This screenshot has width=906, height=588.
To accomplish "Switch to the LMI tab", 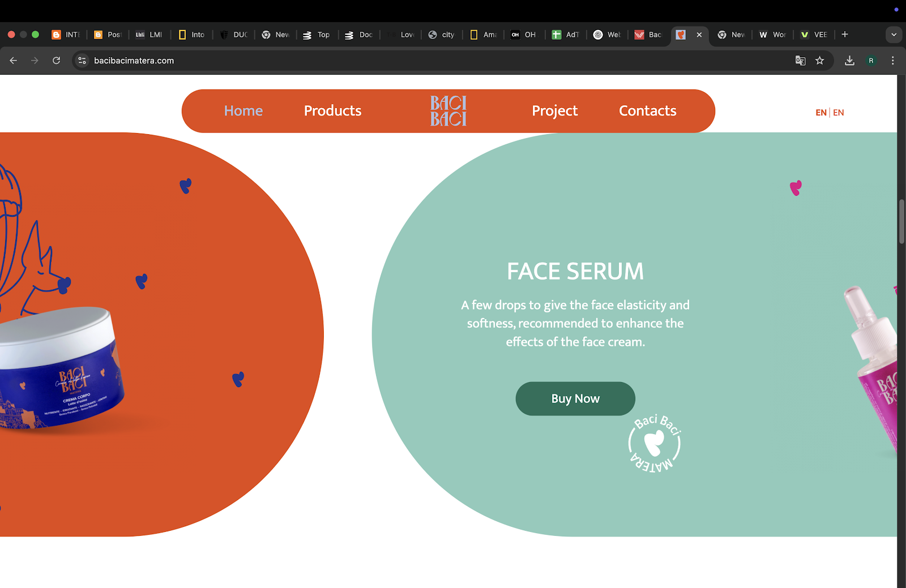I will point(149,35).
